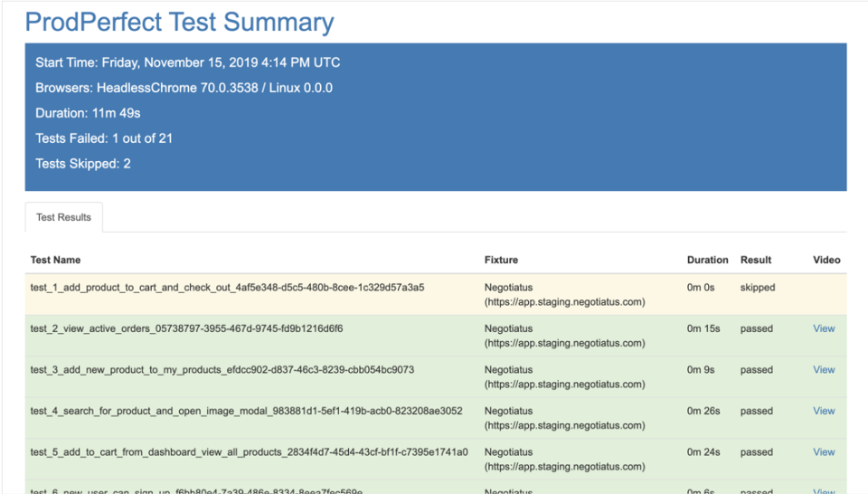This screenshot has width=868, height=494.
Task: Click the Fixture column header
Action: tap(501, 260)
